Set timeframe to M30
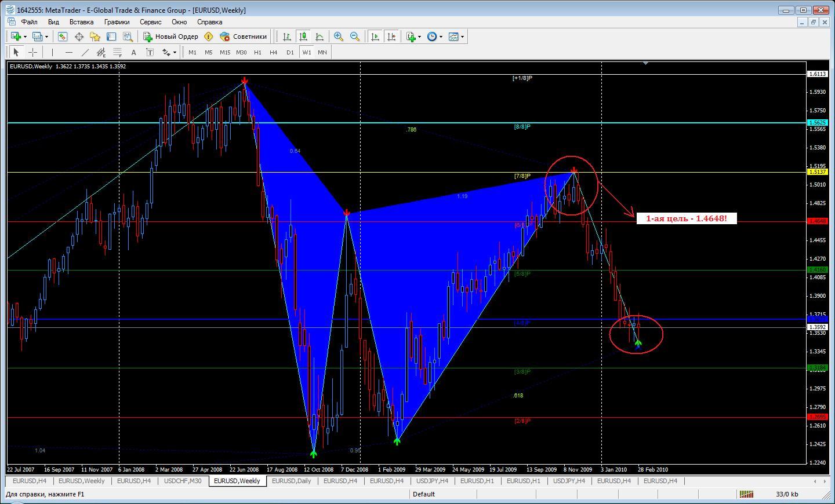Viewport: 835px width, 504px height. pos(241,52)
